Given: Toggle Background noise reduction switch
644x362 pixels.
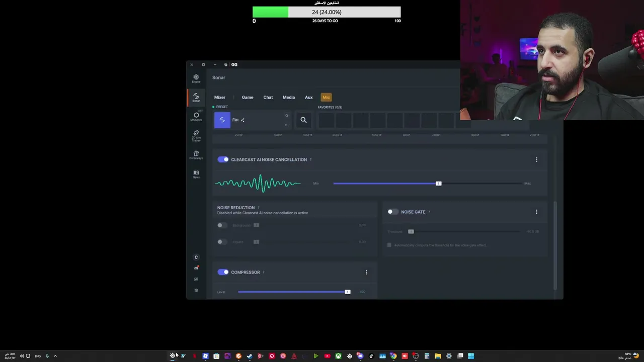Looking at the screenshot, I should pos(222,225).
